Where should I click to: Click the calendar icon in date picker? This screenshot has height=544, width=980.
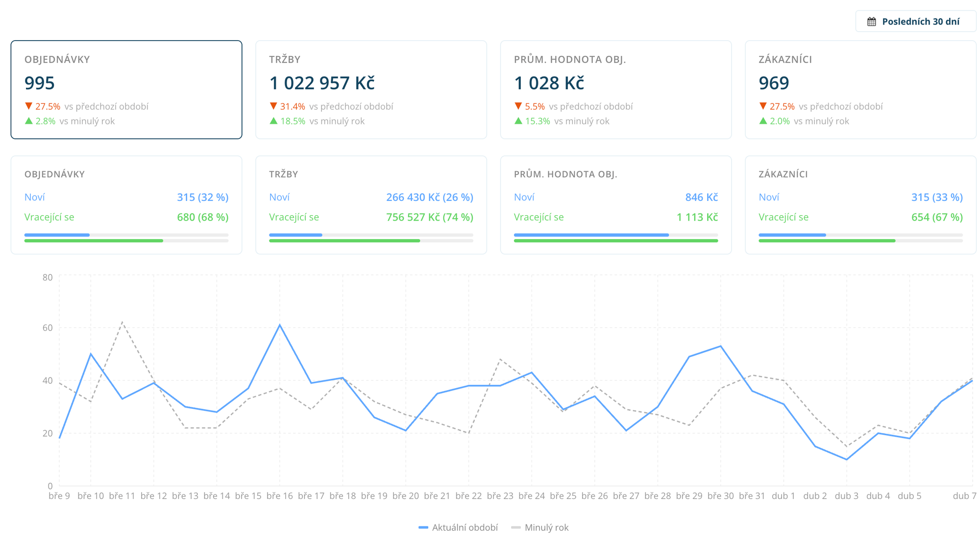871,22
